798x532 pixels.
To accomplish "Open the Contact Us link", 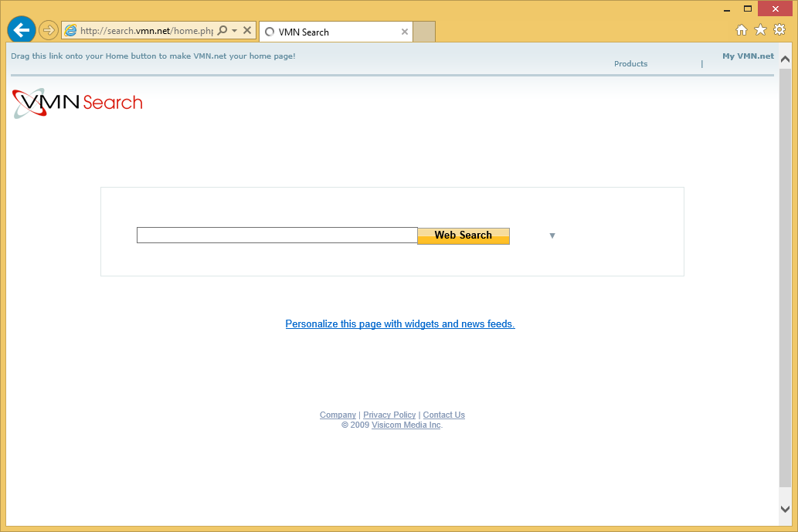I will [443, 415].
